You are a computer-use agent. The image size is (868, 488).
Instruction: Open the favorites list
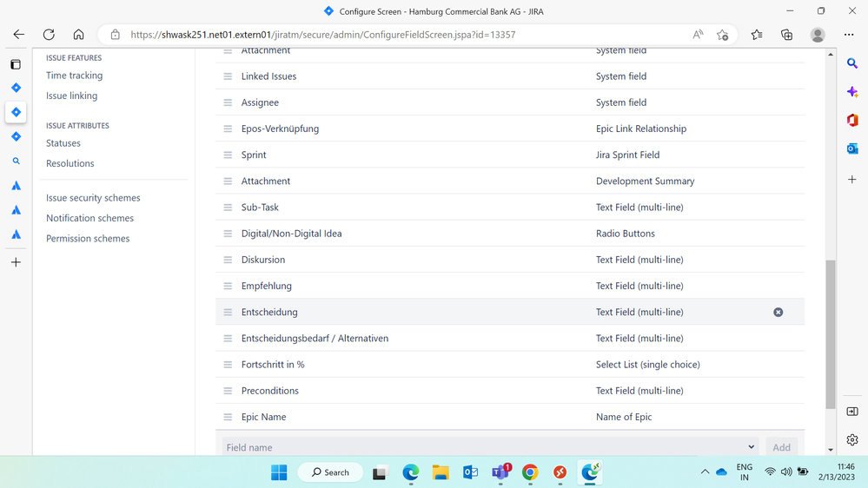(757, 35)
